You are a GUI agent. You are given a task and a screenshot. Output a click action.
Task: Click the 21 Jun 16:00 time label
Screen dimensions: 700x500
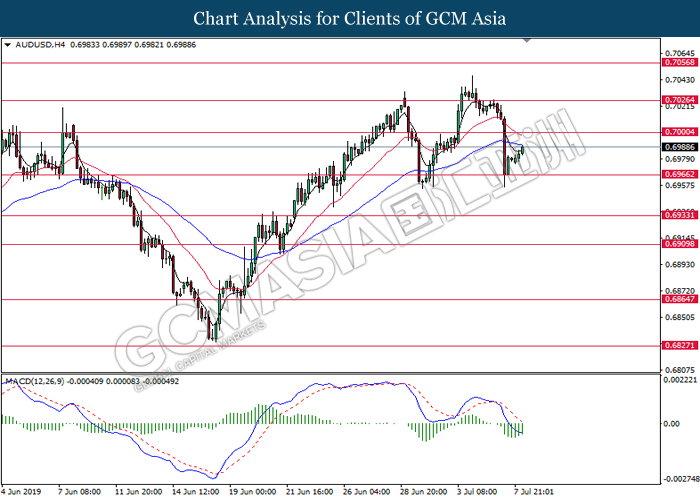coord(310,492)
